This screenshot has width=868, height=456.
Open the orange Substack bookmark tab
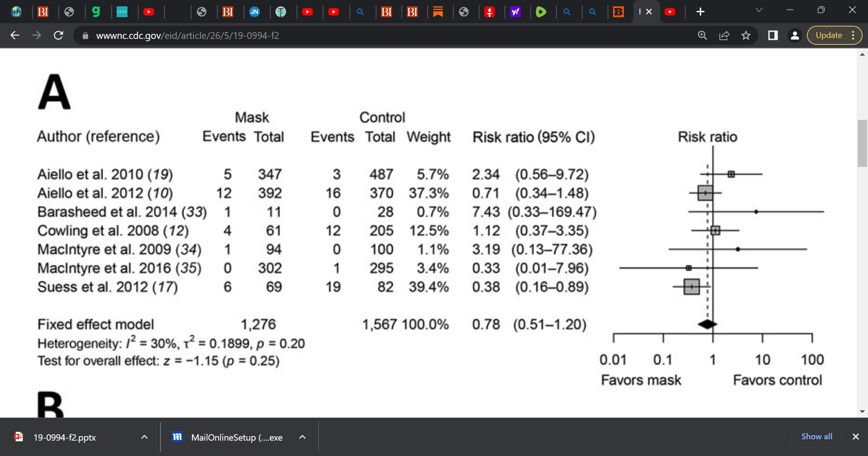click(438, 12)
